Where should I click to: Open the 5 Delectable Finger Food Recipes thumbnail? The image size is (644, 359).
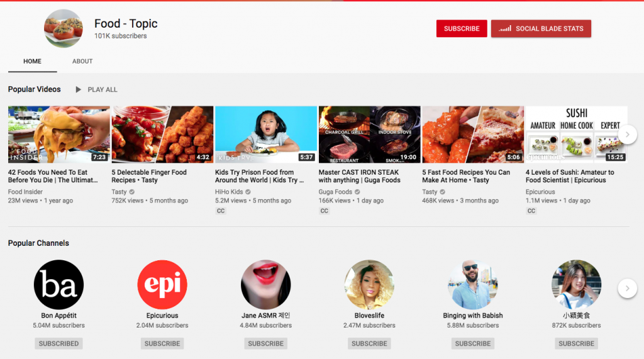pos(162,135)
